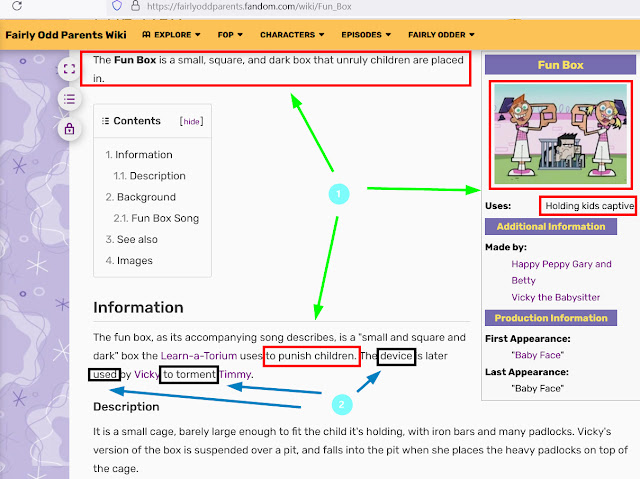Open the Vicky link in Information paragraph
This screenshot has width=640, height=479.
point(146,374)
